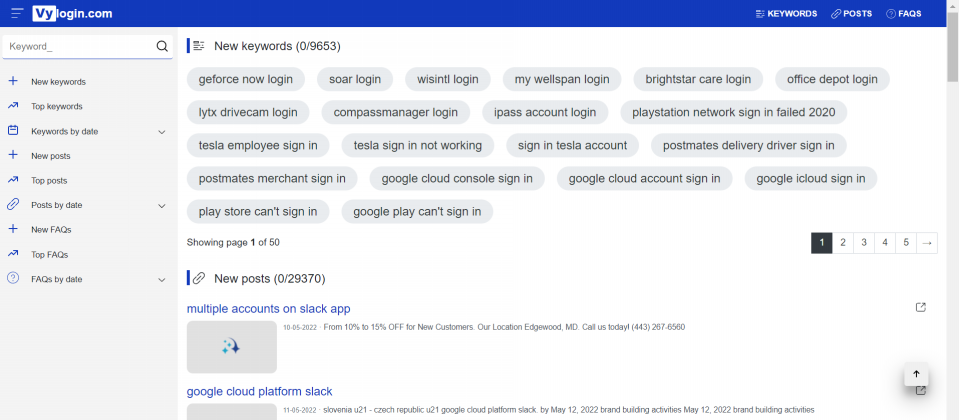
Task: Click the geforce now login keyword tag
Action: 246,79
